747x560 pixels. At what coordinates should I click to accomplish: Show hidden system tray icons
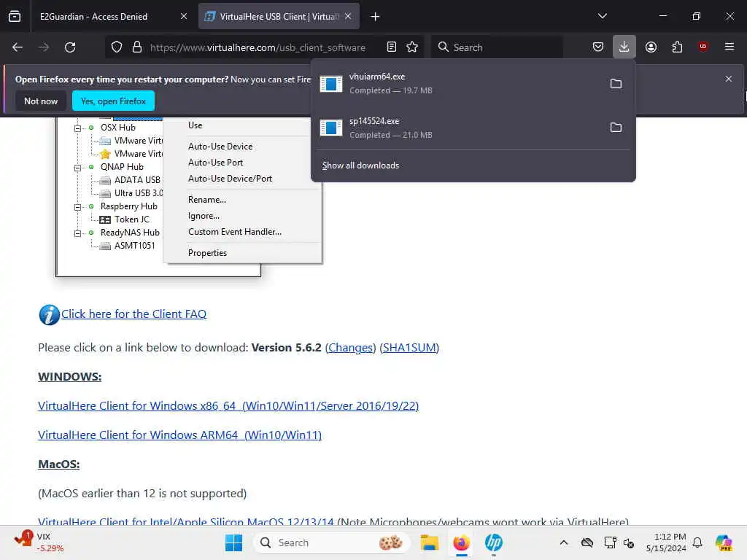click(564, 542)
